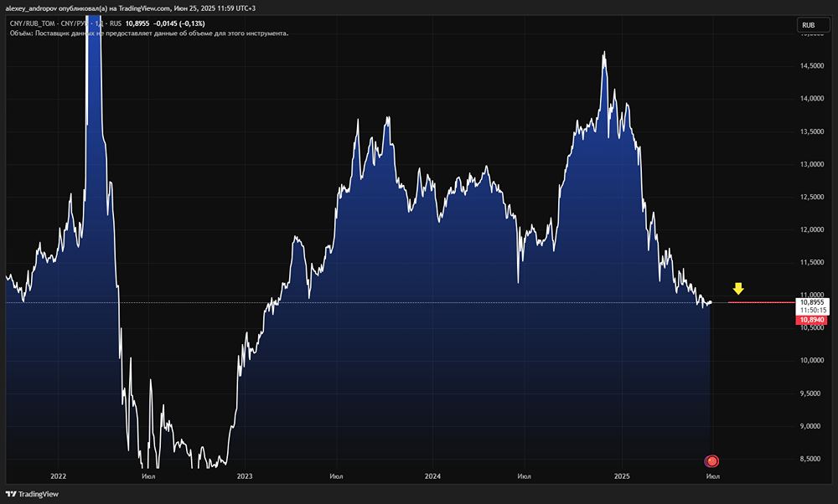
Task: Click the 2024 label on time axis
Action: pyautogui.click(x=432, y=476)
